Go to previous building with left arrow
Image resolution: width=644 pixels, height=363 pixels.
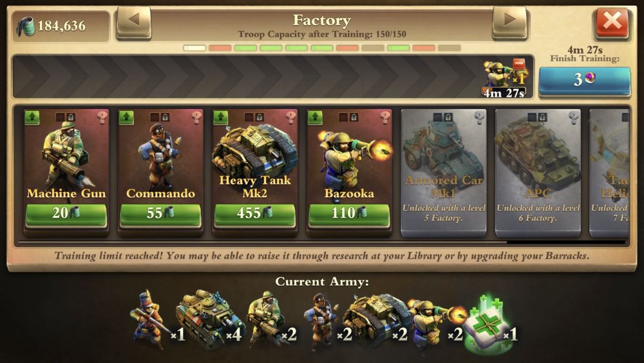point(134,21)
